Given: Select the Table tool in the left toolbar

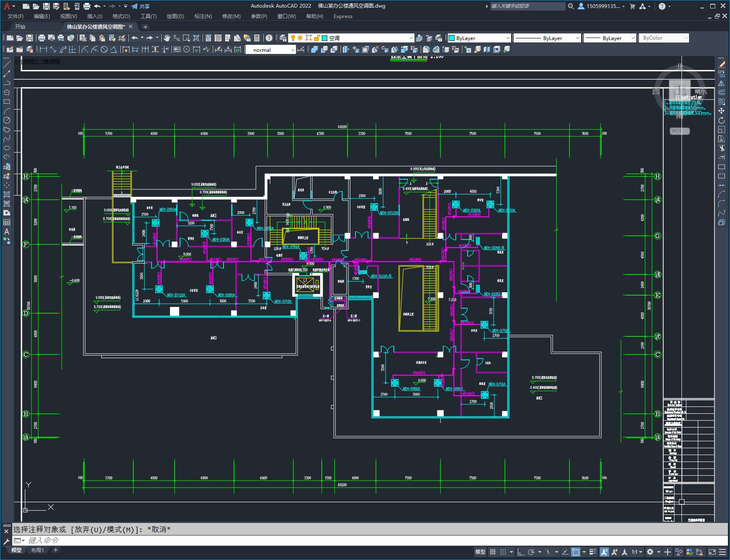Looking at the screenshot, I should (7, 222).
